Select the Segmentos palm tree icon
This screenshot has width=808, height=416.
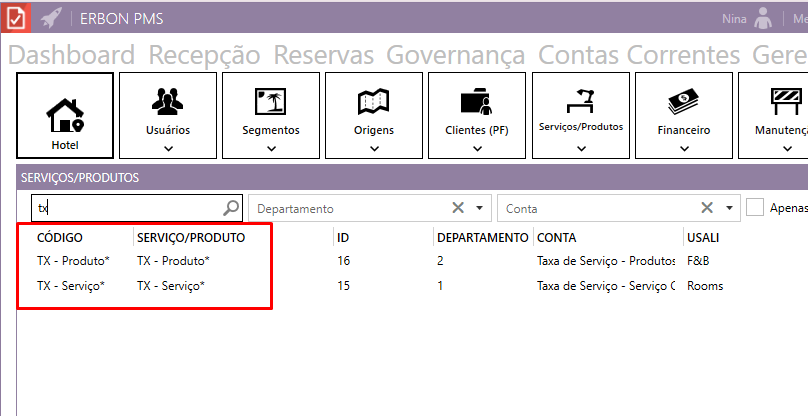pos(271,103)
